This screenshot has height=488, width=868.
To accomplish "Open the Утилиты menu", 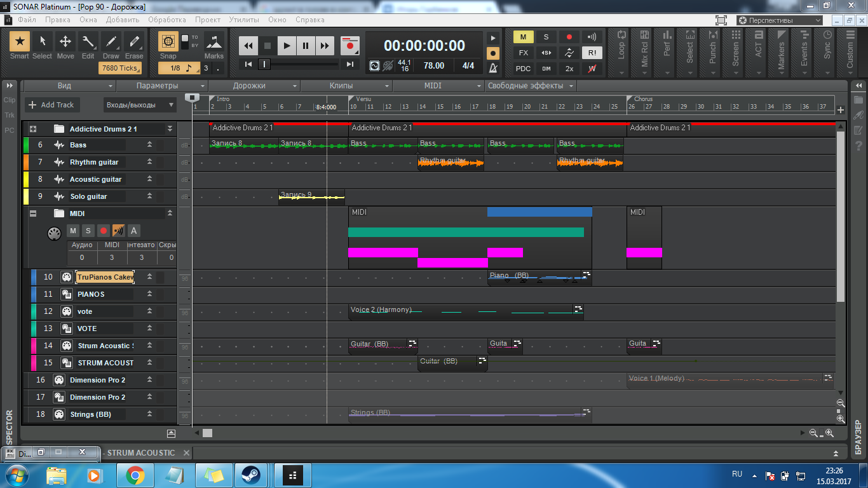I will coord(244,20).
